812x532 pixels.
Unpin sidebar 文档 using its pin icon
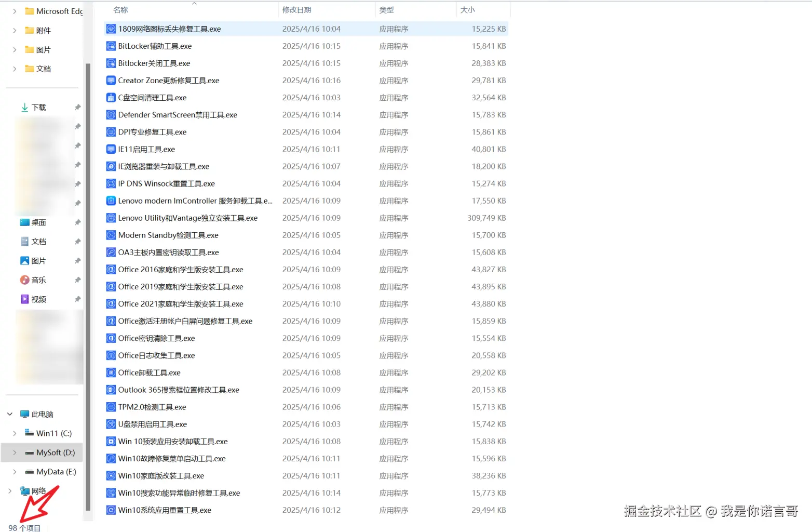pos(77,242)
